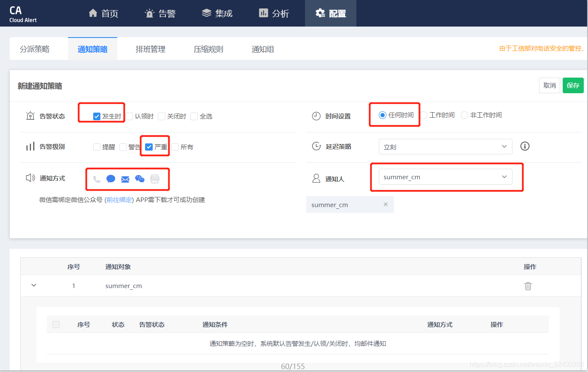Select the 任何时间 radio button
Viewport: 588px width, 372px height.
click(x=383, y=115)
